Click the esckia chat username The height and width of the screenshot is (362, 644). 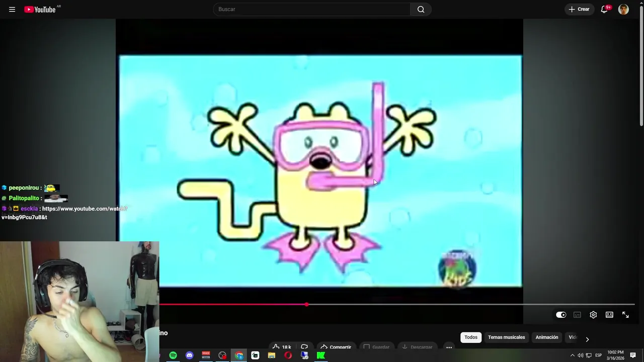point(29,209)
